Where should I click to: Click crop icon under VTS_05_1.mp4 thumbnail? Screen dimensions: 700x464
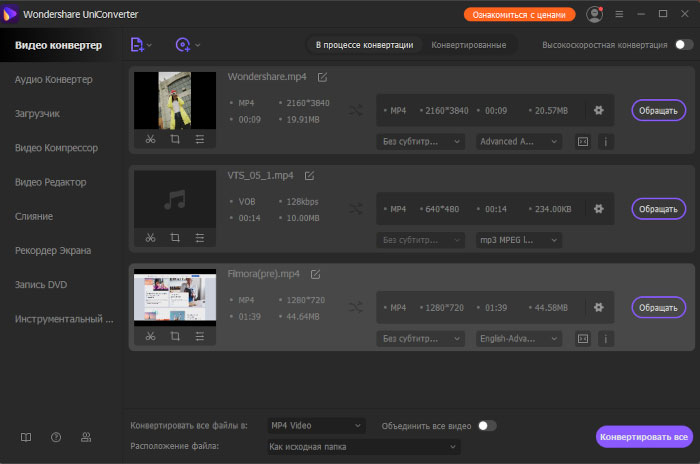click(175, 238)
